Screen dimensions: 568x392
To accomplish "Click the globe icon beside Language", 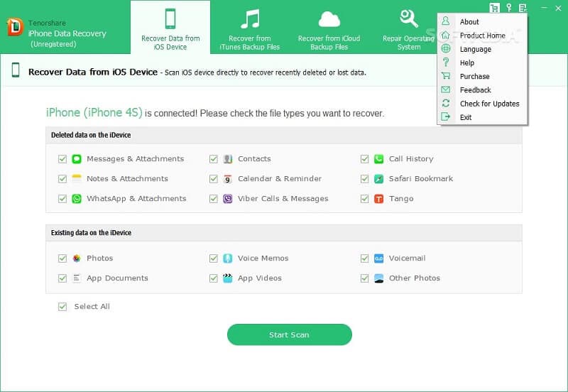I will point(446,48).
